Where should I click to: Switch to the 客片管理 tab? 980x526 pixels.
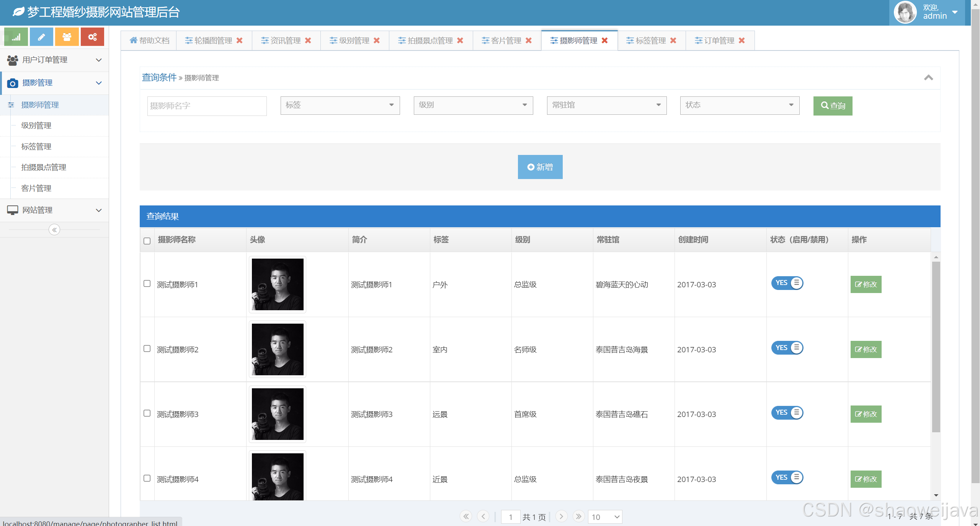pyautogui.click(x=505, y=41)
